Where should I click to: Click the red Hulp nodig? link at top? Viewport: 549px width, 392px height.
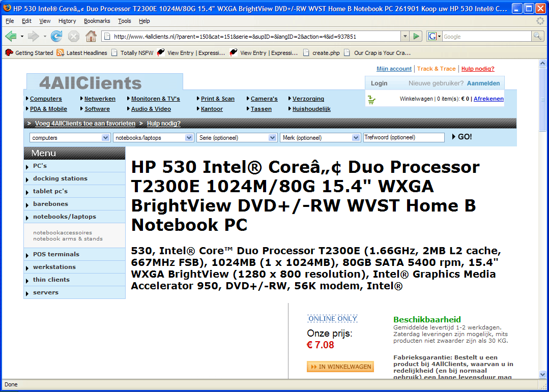(x=478, y=69)
